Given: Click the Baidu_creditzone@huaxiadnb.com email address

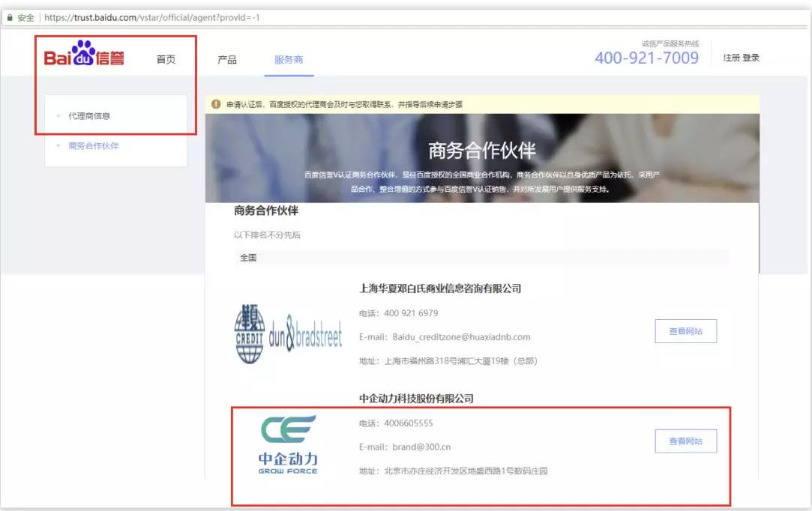Looking at the screenshot, I should 460,337.
